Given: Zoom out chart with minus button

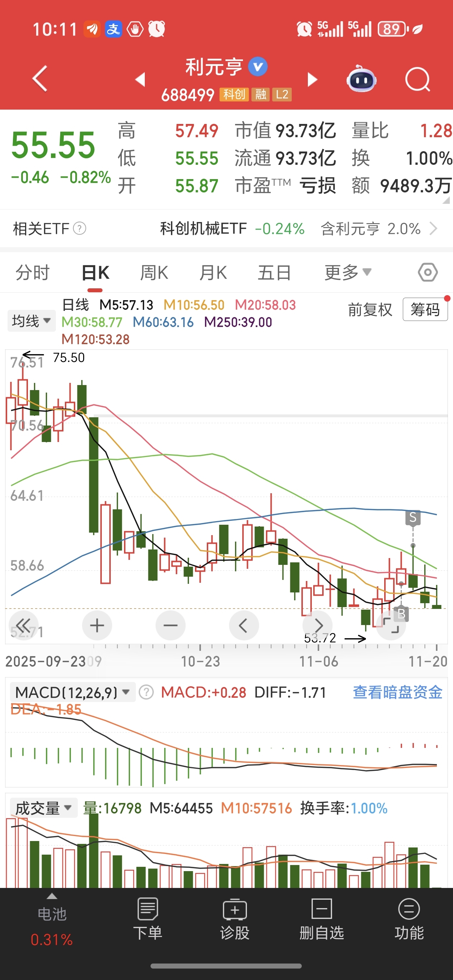Looking at the screenshot, I should click(171, 625).
